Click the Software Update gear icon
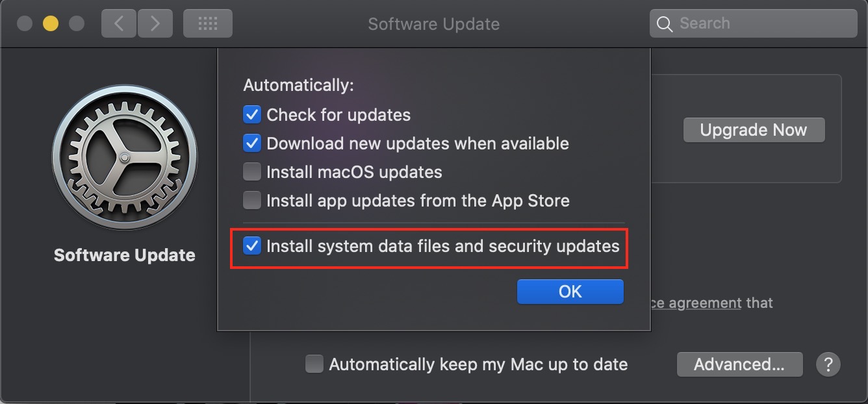868x404 pixels. click(125, 158)
